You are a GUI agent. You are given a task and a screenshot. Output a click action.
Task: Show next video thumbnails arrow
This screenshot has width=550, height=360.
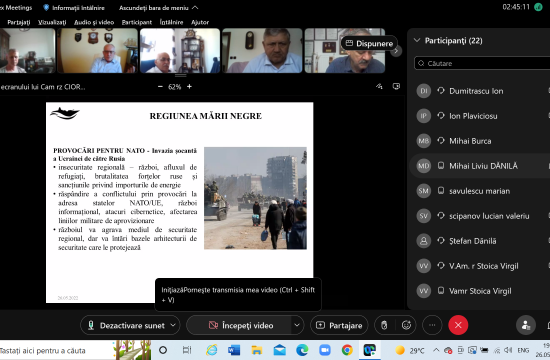click(x=396, y=51)
